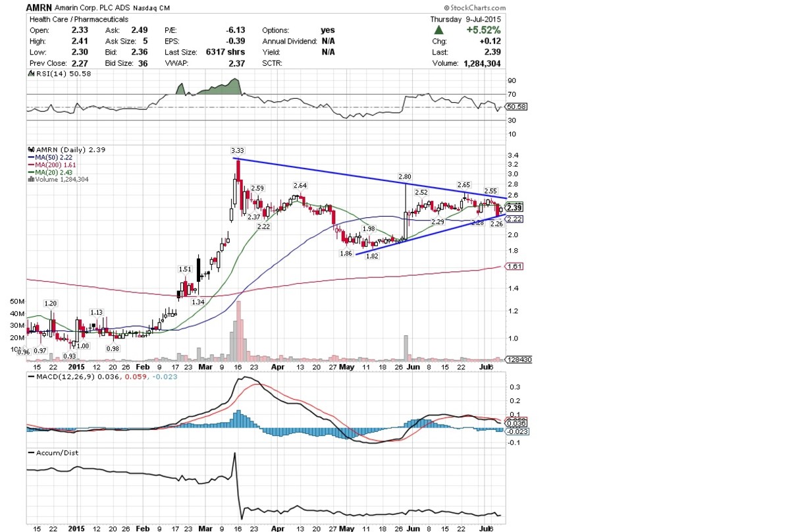Click the 'Last:' label in header
Screen dimensions: 790x532
pyautogui.click(x=440, y=53)
